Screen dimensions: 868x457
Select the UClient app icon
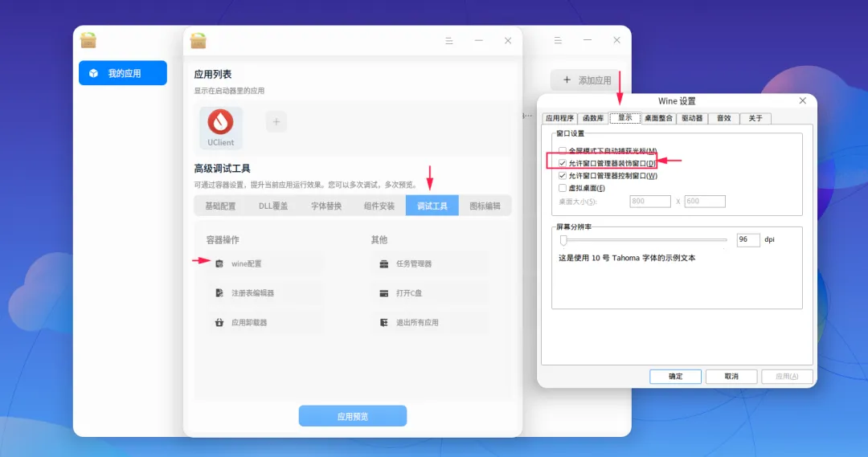(220, 129)
